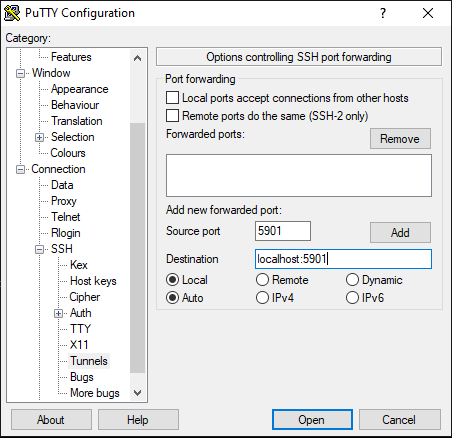
Task: Open the Data category
Action: point(62,185)
